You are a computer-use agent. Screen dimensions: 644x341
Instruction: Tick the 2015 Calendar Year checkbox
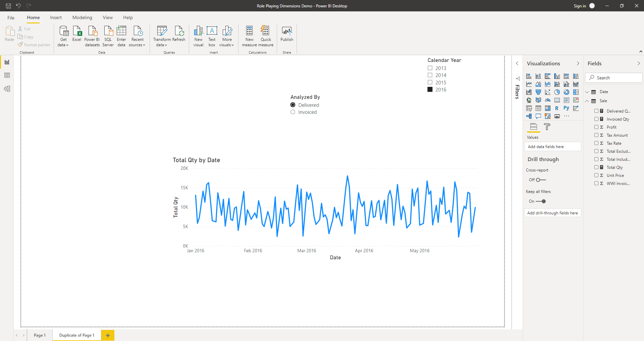[430, 82]
